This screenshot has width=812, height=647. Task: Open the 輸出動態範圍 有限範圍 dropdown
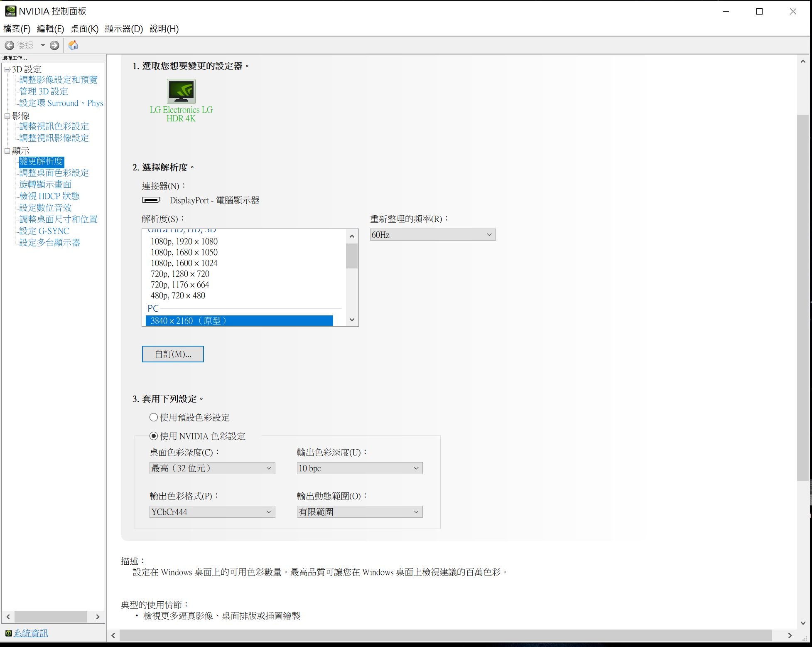point(360,512)
